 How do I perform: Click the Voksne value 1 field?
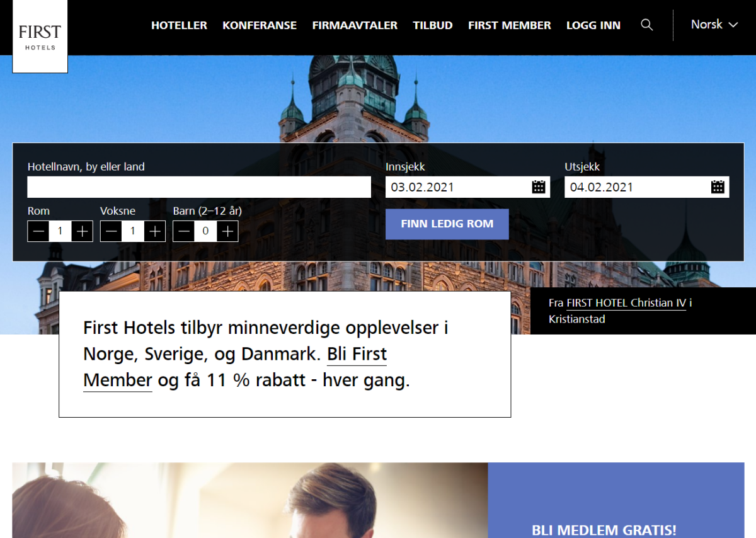(133, 231)
